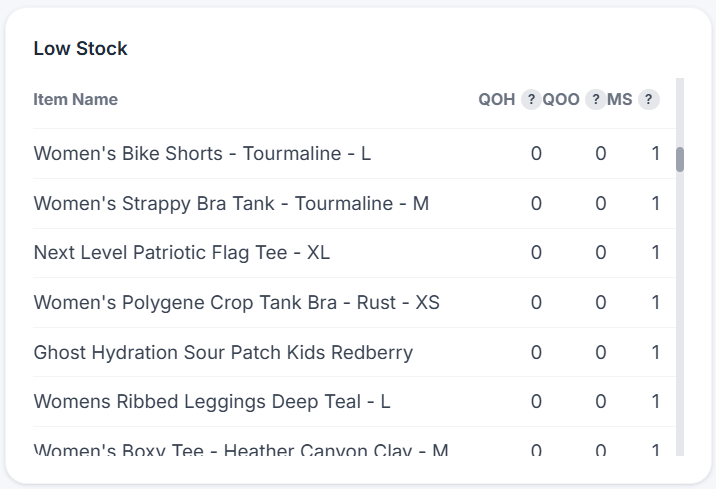Click the QOO help question mark icon

tap(595, 99)
